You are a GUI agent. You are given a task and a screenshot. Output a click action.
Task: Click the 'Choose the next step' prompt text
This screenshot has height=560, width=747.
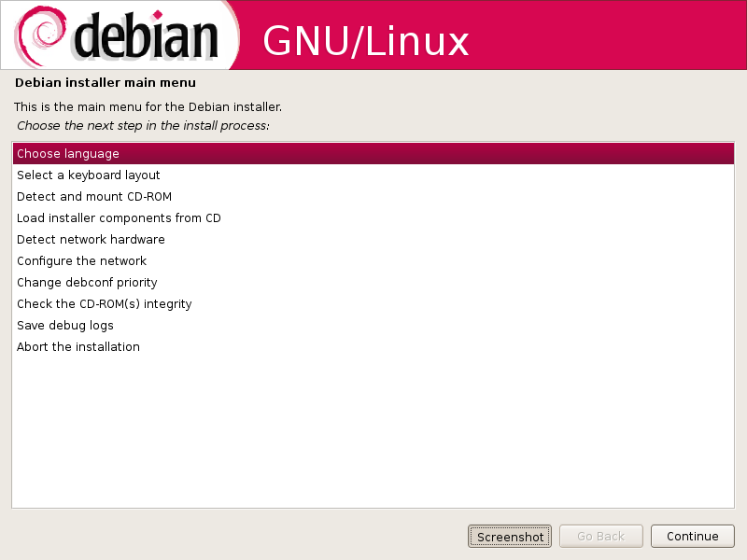pos(143,126)
